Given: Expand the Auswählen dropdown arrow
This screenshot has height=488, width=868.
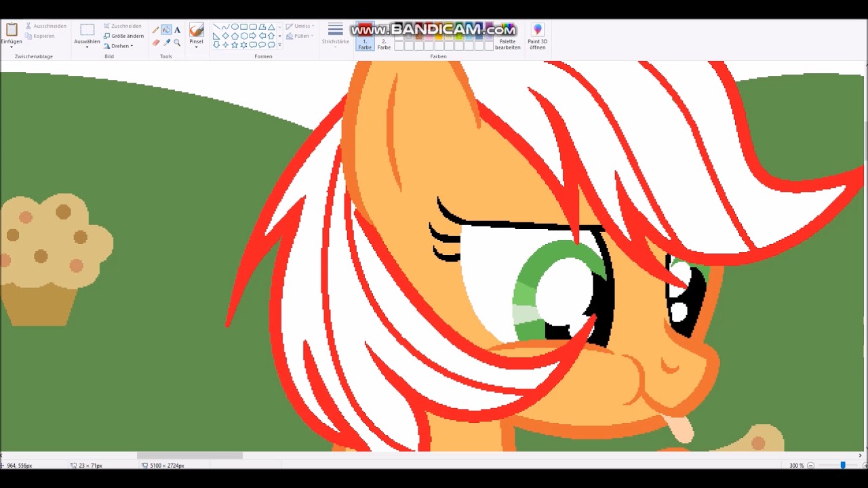Looking at the screenshot, I should pyautogui.click(x=87, y=47).
